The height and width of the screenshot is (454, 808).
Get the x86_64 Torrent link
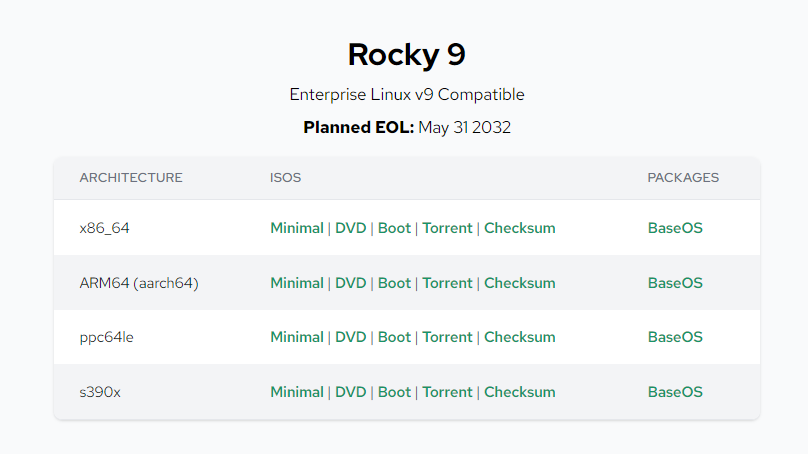click(x=447, y=228)
